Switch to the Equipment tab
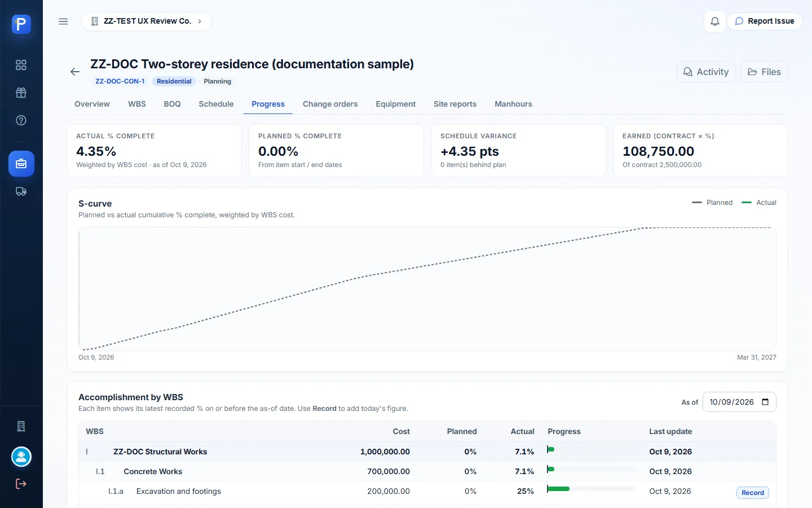Image resolution: width=812 pixels, height=508 pixels. coord(396,104)
